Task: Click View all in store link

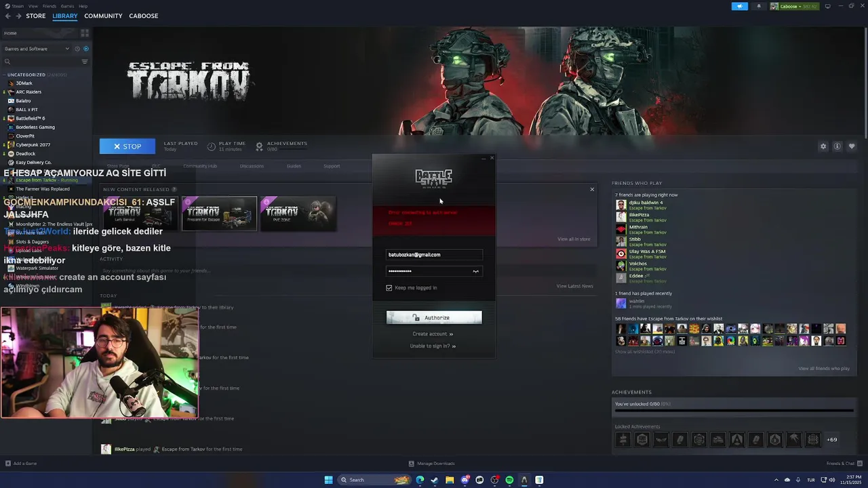Action: (x=574, y=239)
